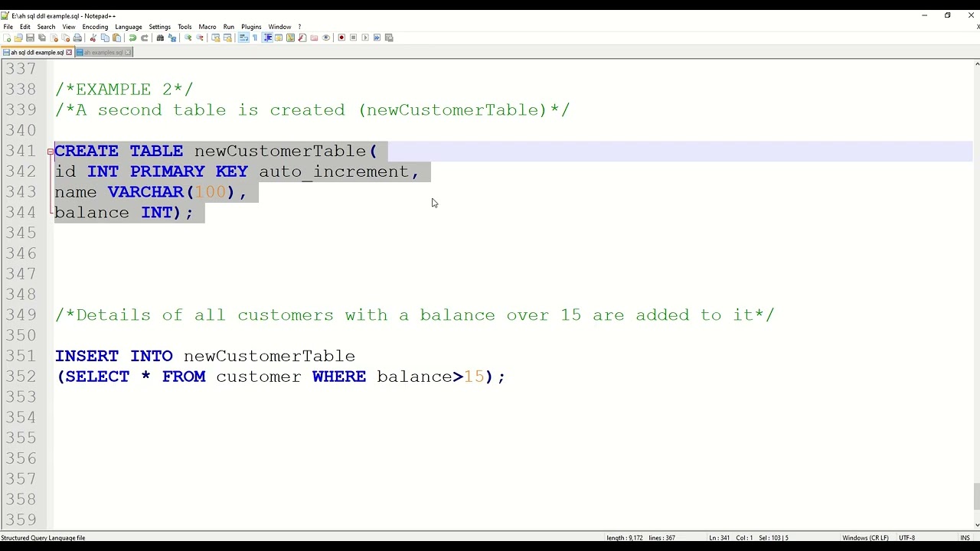The width and height of the screenshot is (980, 551).
Task: Open the ? help menu
Action: tap(299, 27)
